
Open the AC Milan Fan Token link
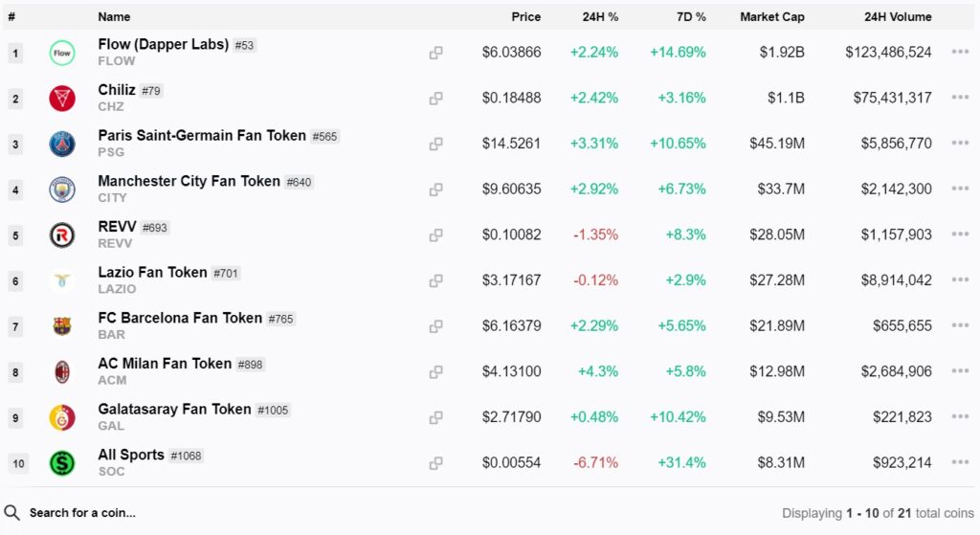[x=165, y=364]
